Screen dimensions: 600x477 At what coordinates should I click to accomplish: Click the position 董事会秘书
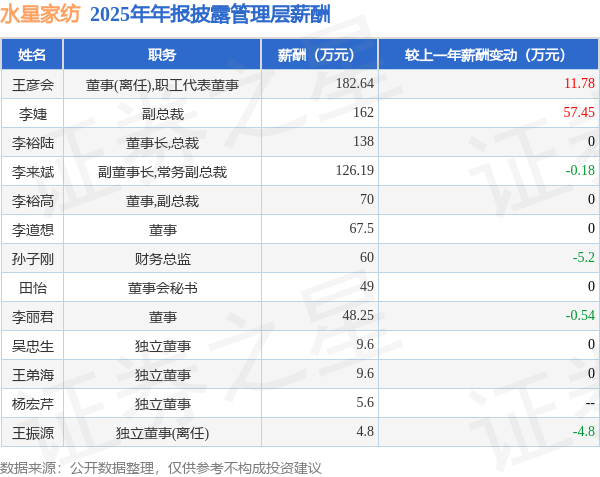point(163,288)
